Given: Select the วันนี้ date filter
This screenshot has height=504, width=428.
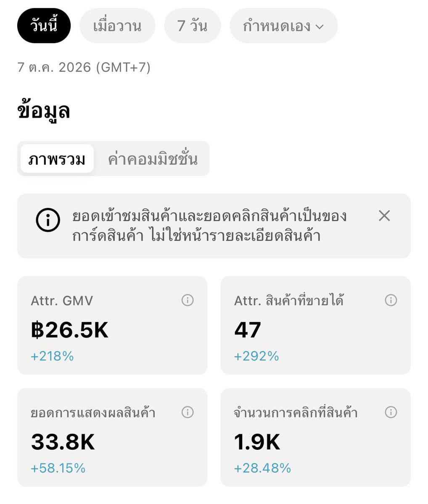Looking at the screenshot, I should coord(44,26).
